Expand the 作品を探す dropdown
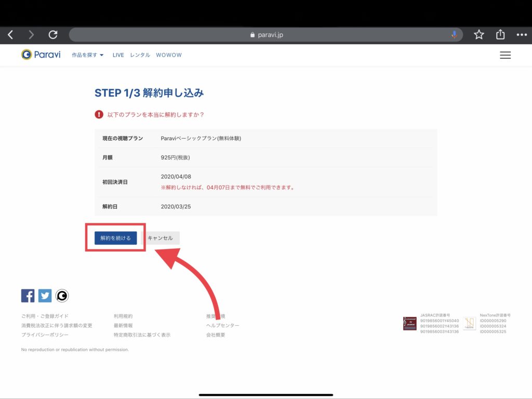Image resolution: width=532 pixels, height=399 pixels. coord(87,55)
